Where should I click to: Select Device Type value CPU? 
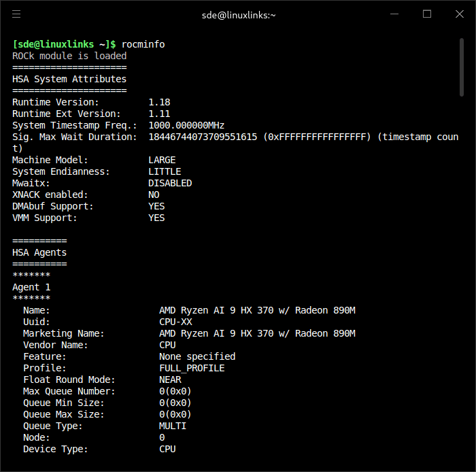[167, 449]
